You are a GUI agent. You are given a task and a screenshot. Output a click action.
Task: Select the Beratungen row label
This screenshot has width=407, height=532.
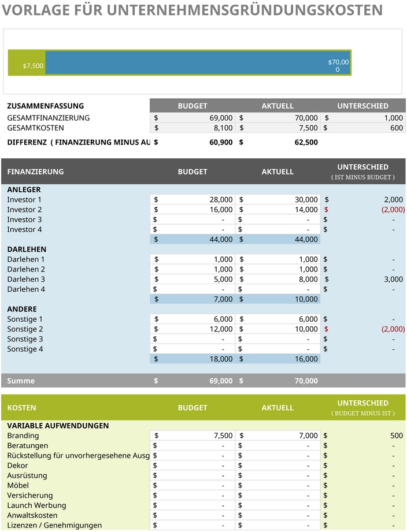coord(28,446)
